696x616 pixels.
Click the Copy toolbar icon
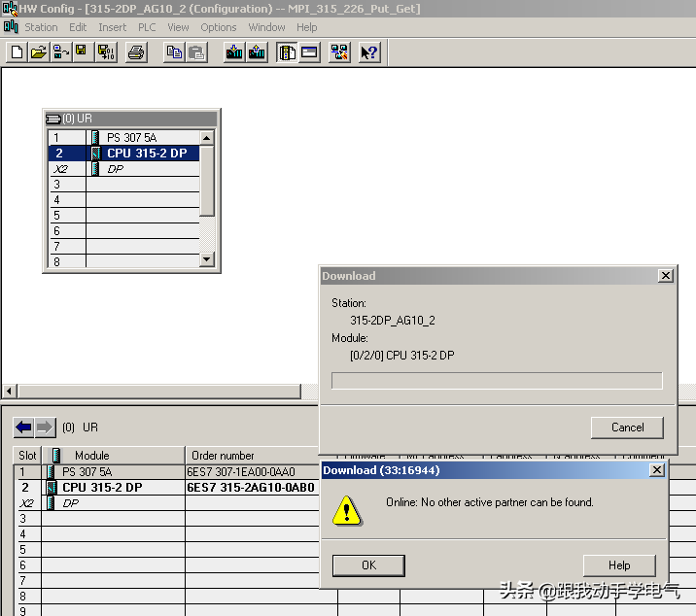(x=174, y=52)
